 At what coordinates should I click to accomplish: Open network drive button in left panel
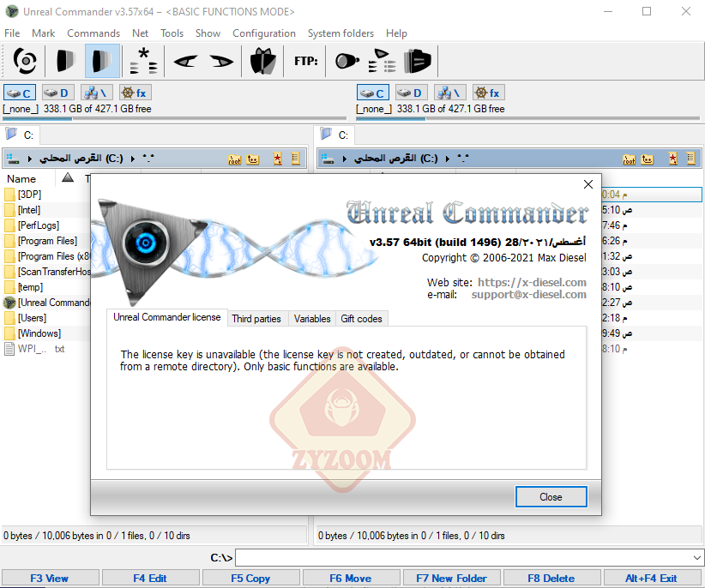pyautogui.click(x=96, y=93)
